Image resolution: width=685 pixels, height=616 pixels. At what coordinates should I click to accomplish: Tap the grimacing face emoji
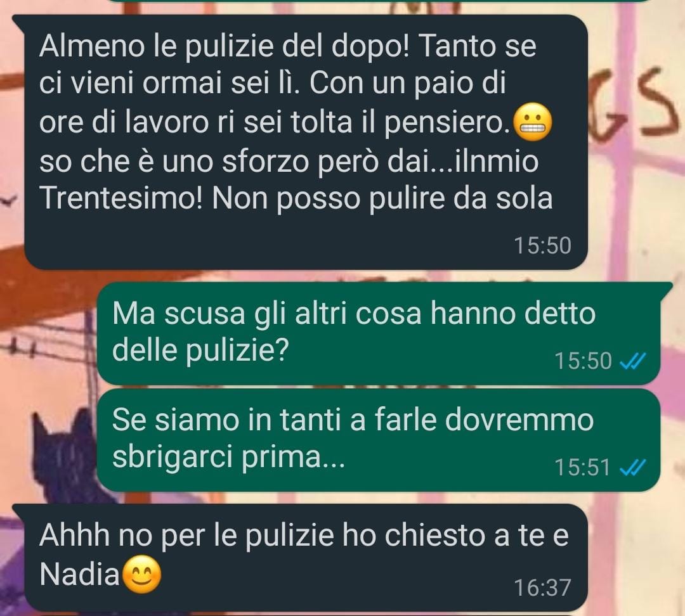click(x=532, y=123)
